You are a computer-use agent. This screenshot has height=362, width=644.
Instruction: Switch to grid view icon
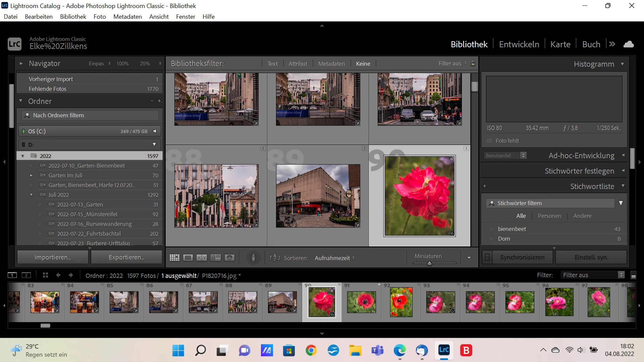pyautogui.click(x=174, y=257)
